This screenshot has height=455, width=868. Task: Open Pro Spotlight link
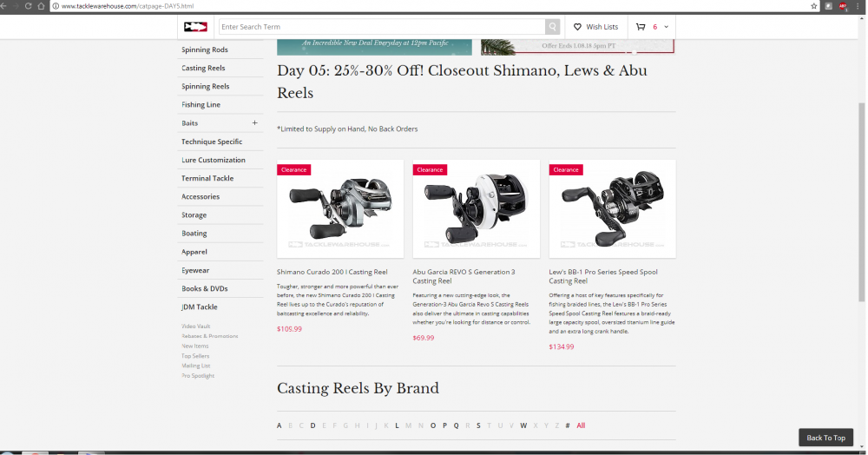198,376
